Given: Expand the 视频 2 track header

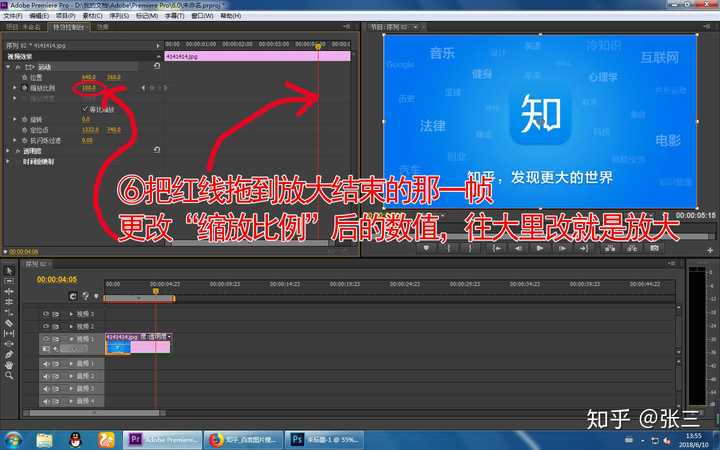Looking at the screenshot, I should point(71,326).
